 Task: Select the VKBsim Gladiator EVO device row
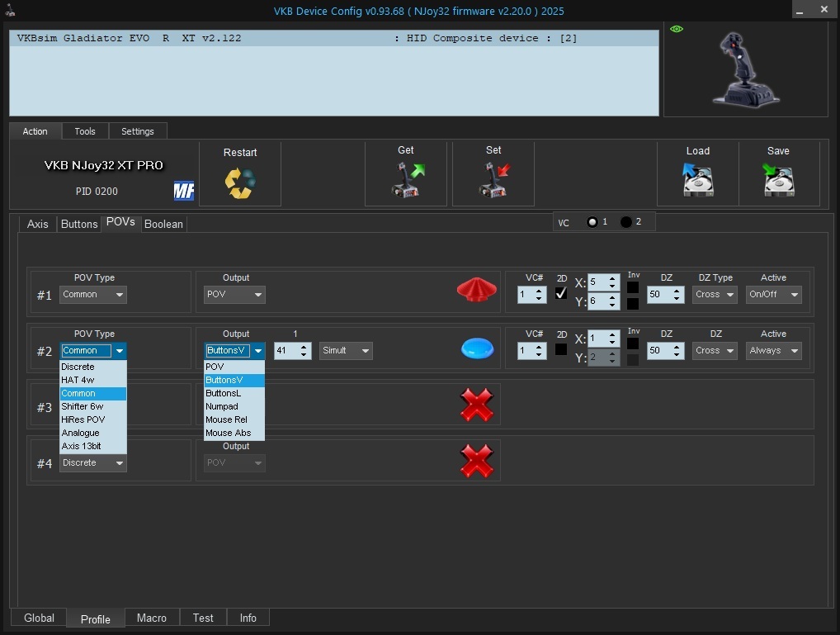pos(333,38)
